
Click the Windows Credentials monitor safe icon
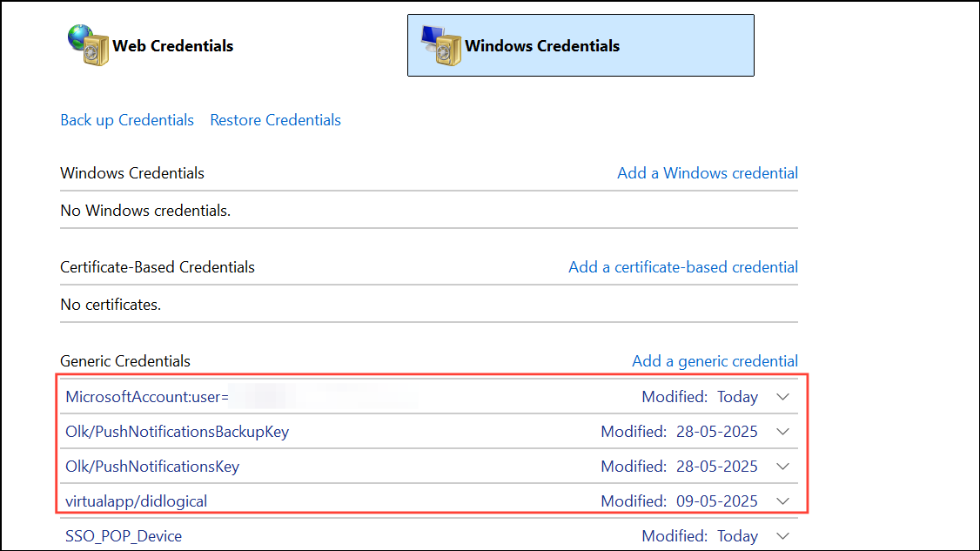(x=441, y=45)
